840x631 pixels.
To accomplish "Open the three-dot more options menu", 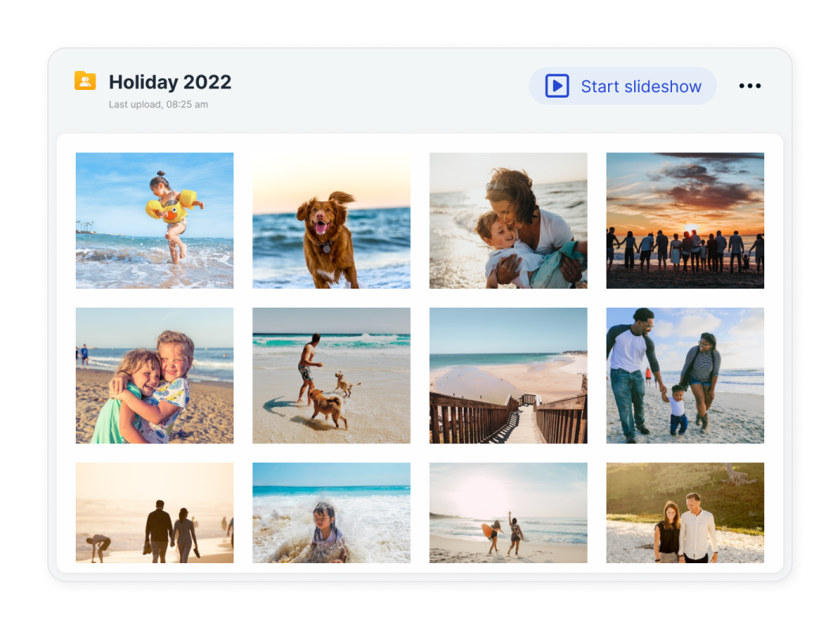I will pyautogui.click(x=749, y=86).
